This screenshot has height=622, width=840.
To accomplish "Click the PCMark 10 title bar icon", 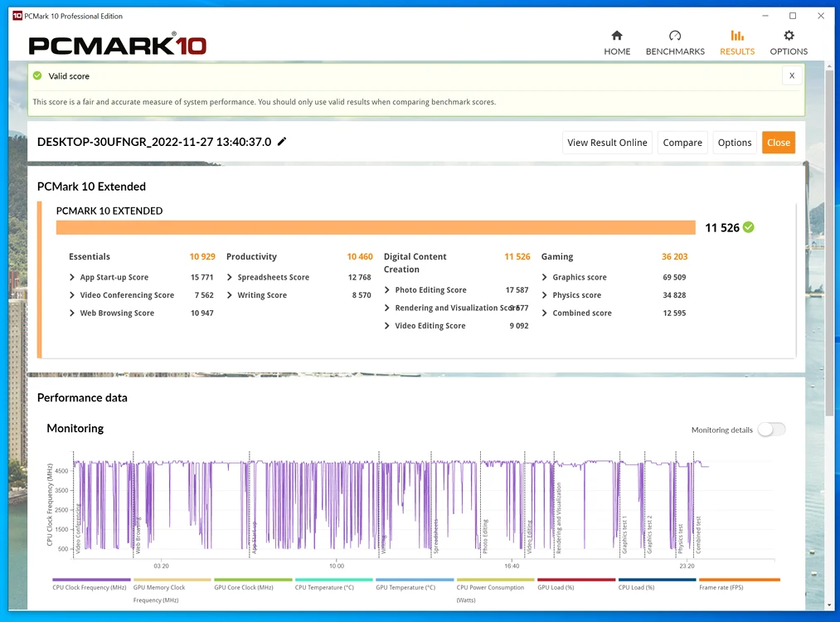I will (x=17, y=16).
